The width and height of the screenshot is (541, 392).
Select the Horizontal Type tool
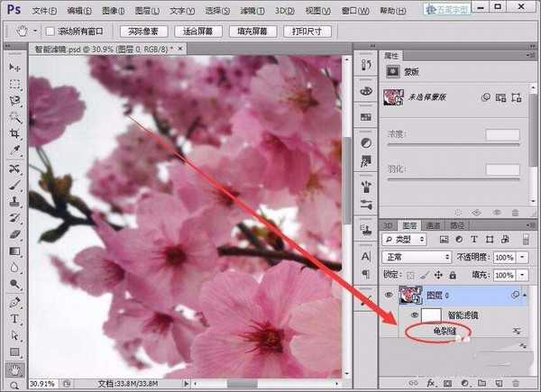click(15, 319)
